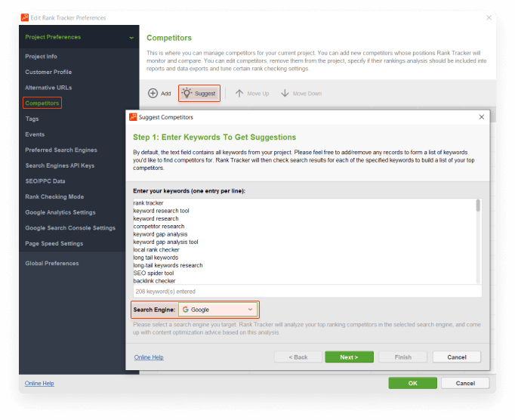Click the Suggest lightbulb button
This screenshot has width=515, height=420.
pyautogui.click(x=199, y=94)
